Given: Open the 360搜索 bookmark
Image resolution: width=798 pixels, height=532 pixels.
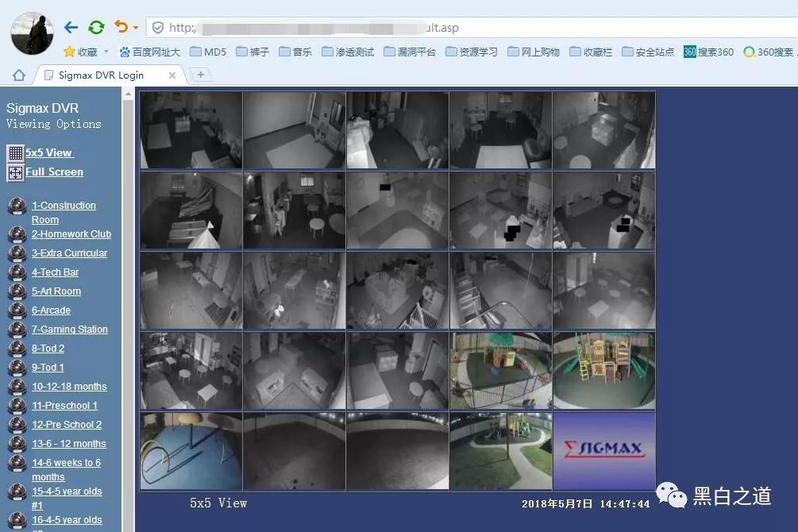Looking at the screenshot, I should click(x=769, y=52).
